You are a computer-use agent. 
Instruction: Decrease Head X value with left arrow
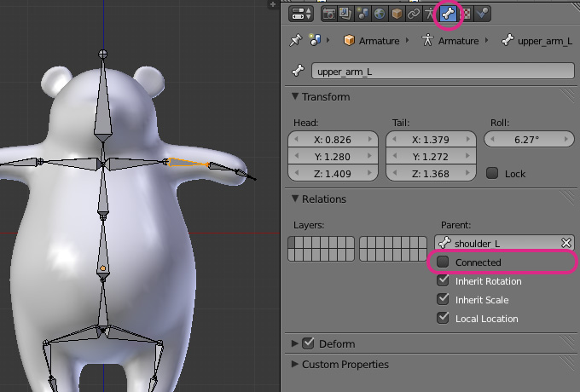(x=296, y=139)
